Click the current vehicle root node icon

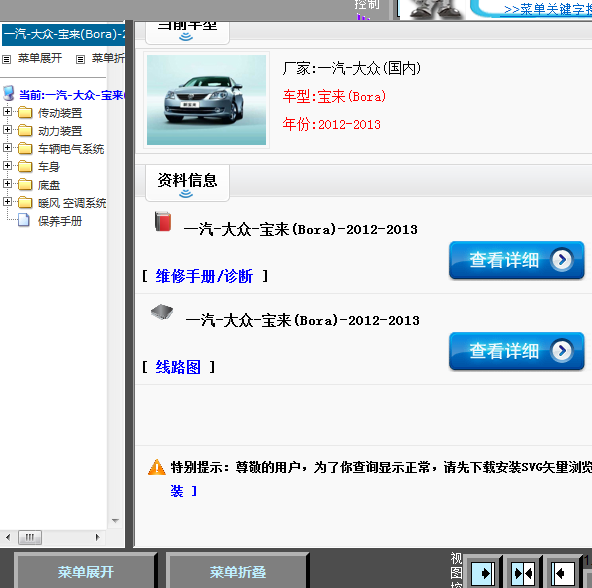pos(8,93)
